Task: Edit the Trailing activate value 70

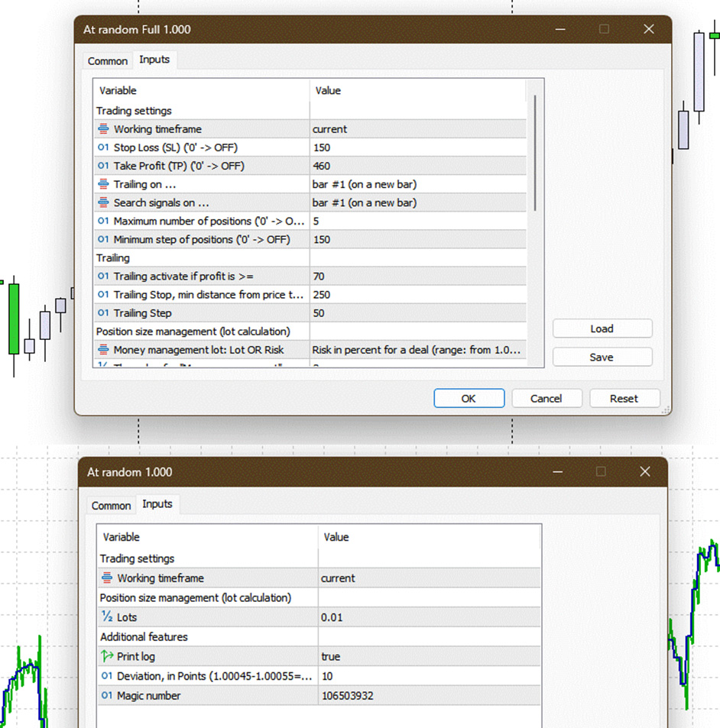Action: click(418, 277)
